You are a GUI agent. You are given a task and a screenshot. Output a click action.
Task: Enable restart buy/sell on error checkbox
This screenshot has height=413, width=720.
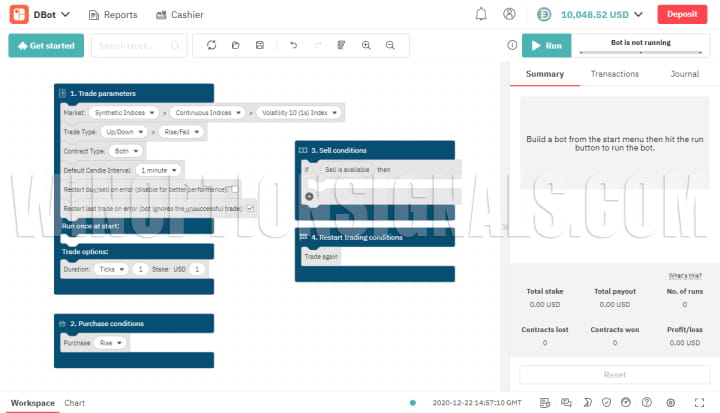tap(234, 189)
